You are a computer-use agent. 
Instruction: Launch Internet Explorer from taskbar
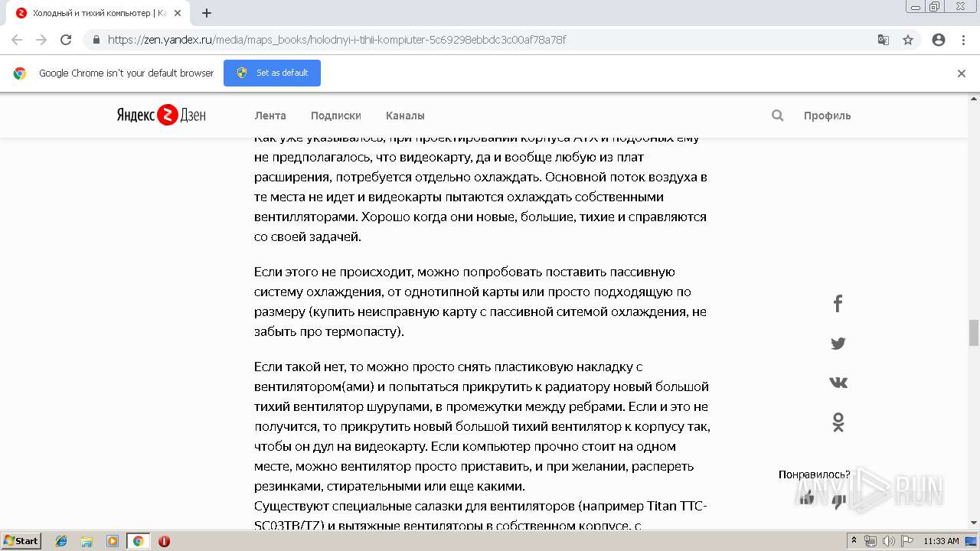coord(61,541)
